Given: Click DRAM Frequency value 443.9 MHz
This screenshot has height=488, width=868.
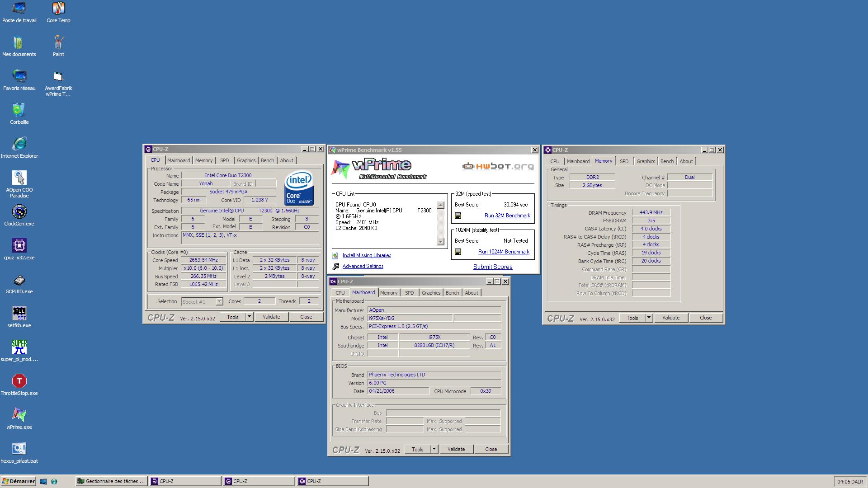Looking at the screenshot, I should pyautogui.click(x=651, y=213).
